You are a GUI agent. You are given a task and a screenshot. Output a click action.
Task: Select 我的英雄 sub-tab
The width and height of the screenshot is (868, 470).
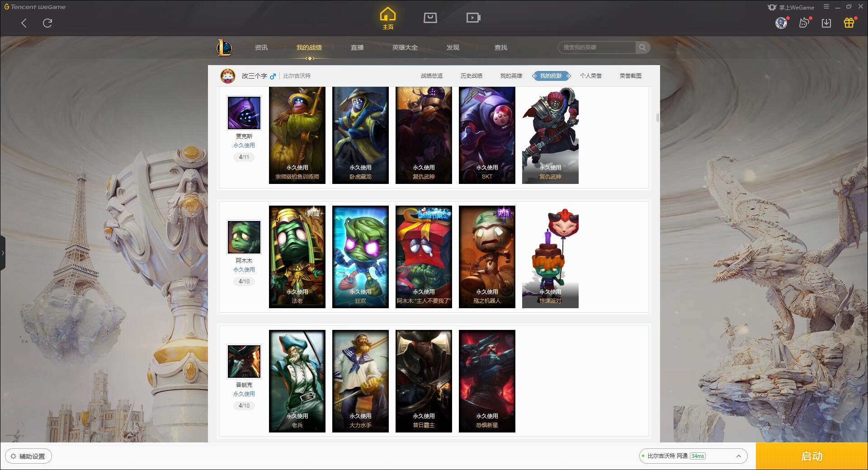pyautogui.click(x=511, y=76)
